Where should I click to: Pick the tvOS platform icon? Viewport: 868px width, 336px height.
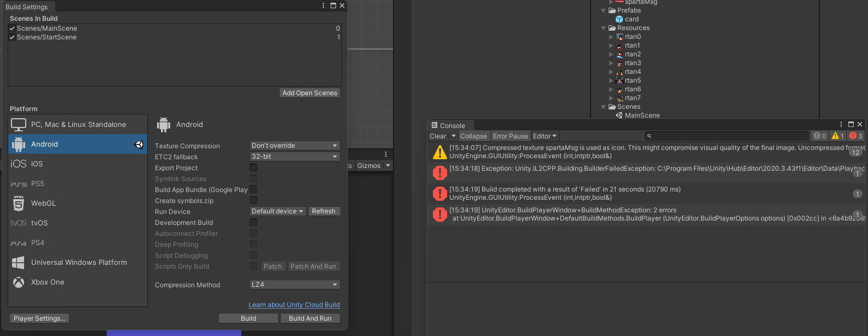click(x=19, y=223)
